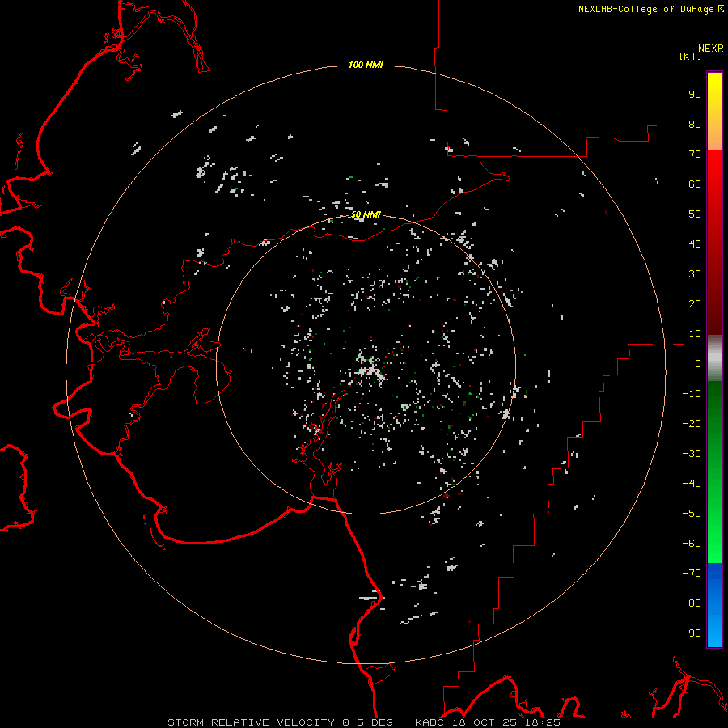The image size is (728, 728).
Task: Click the 40 knot scale value
Action: pyautogui.click(x=695, y=244)
